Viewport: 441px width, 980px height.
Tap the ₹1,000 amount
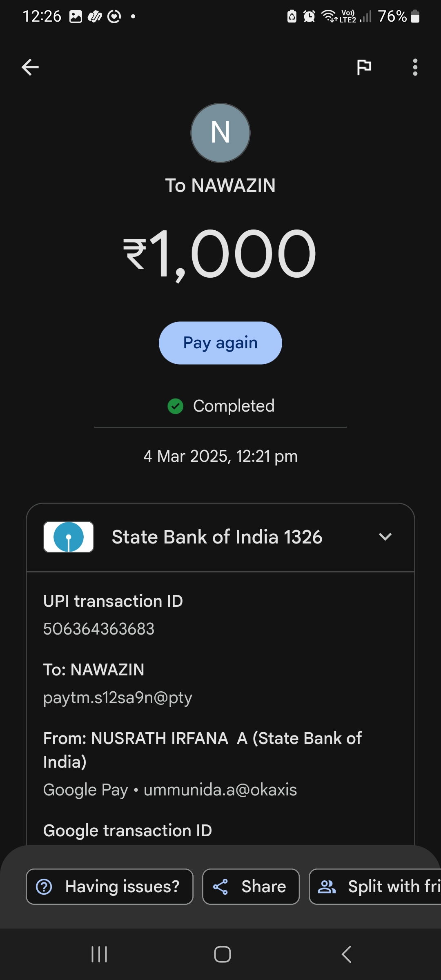point(220,254)
